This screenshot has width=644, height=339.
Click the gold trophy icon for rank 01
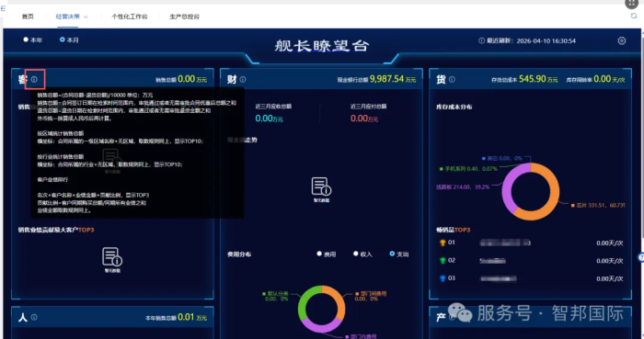pos(443,243)
